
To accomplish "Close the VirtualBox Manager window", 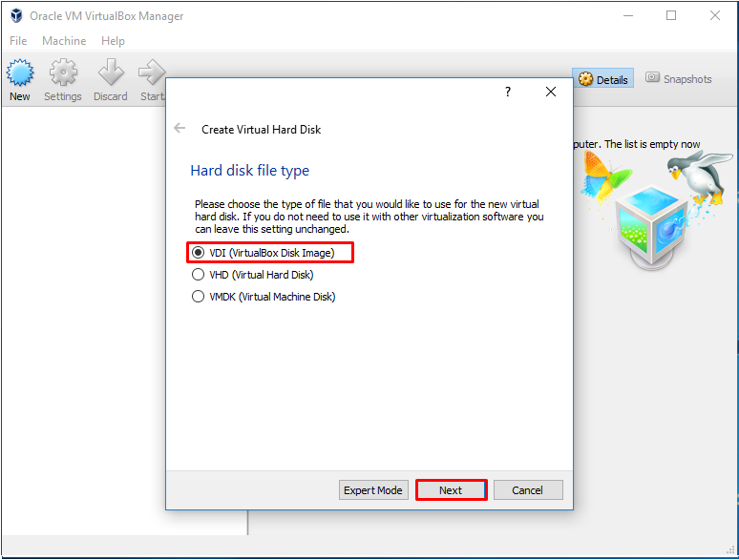I will coord(714,15).
